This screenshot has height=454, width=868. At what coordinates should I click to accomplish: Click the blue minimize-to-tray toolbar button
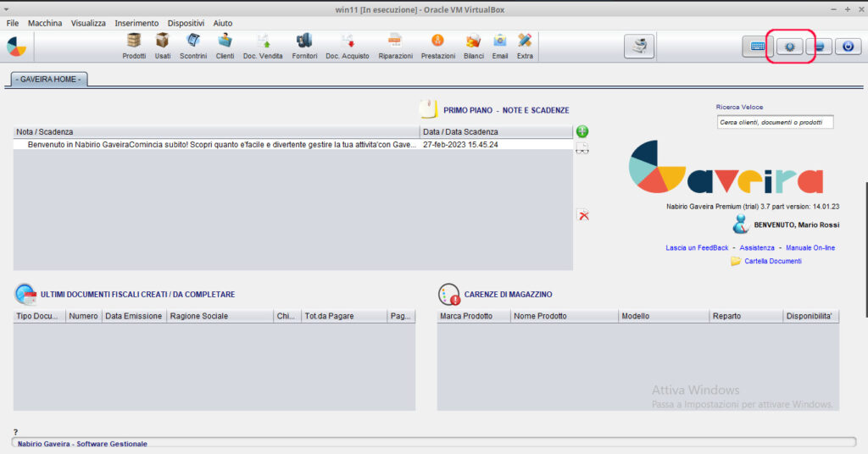point(820,47)
